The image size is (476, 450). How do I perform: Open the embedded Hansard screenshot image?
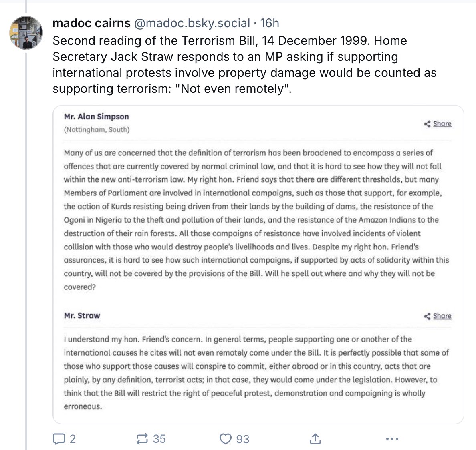point(258,264)
